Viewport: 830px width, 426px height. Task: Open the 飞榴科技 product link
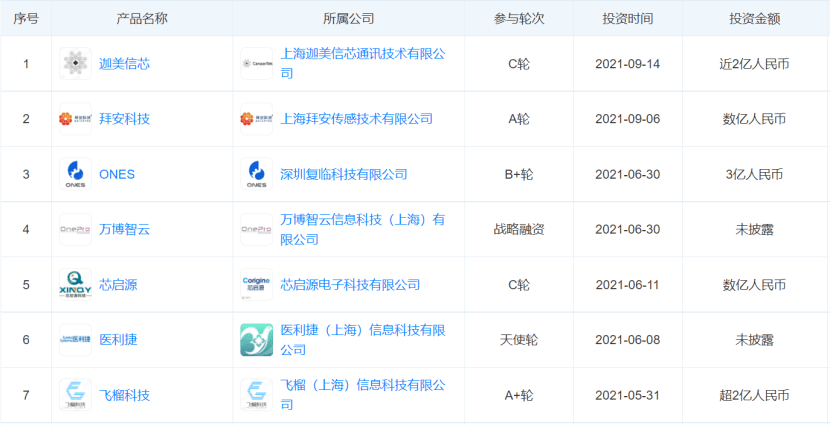click(124, 395)
